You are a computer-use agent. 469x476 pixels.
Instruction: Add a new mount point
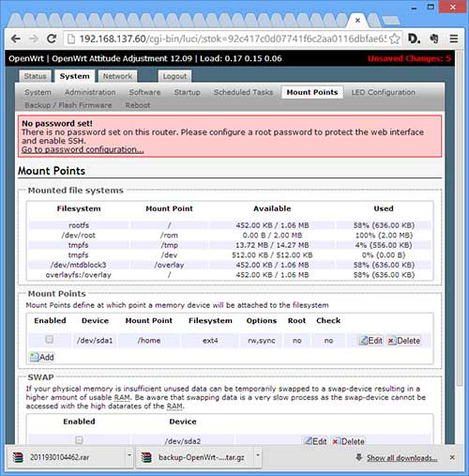click(x=41, y=357)
